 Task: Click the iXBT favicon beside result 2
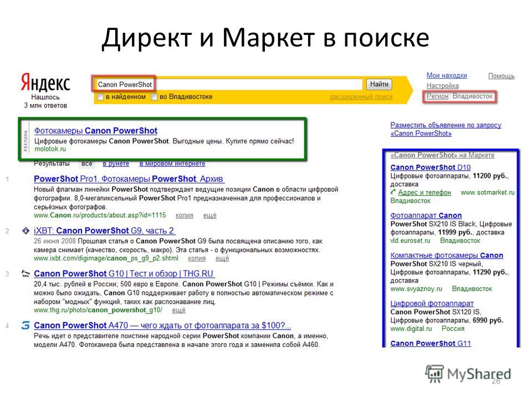click(x=26, y=231)
